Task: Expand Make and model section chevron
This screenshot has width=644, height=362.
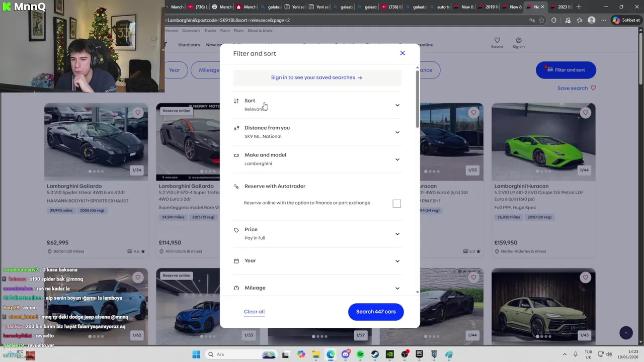Action: point(397,159)
